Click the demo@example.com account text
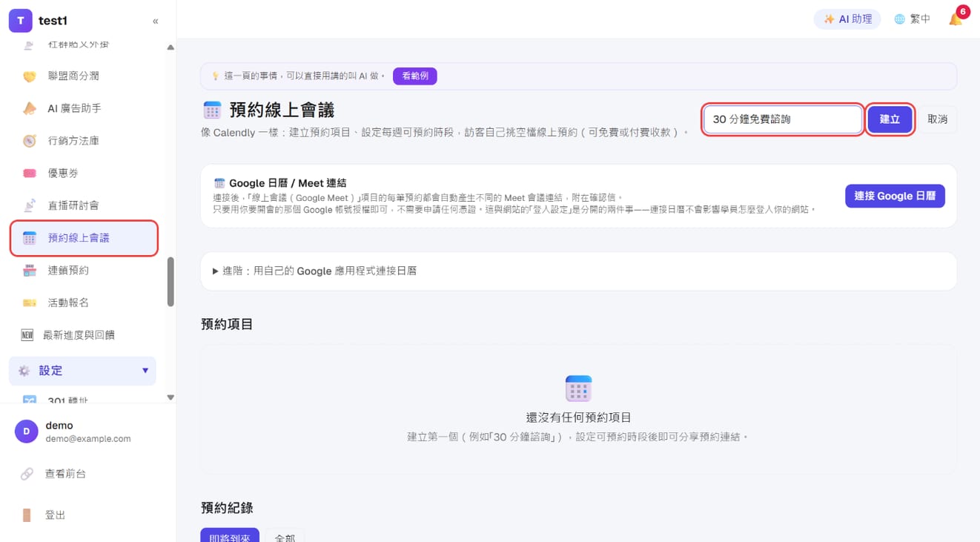 point(88,439)
